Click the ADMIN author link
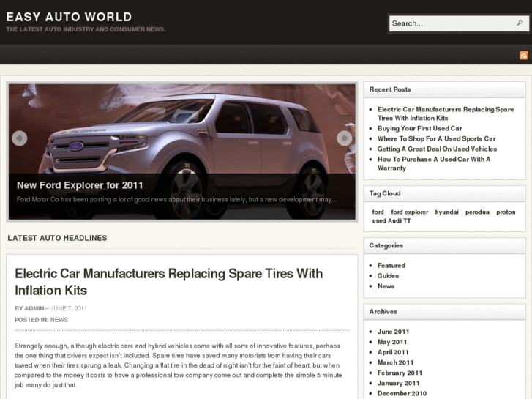 [34, 308]
